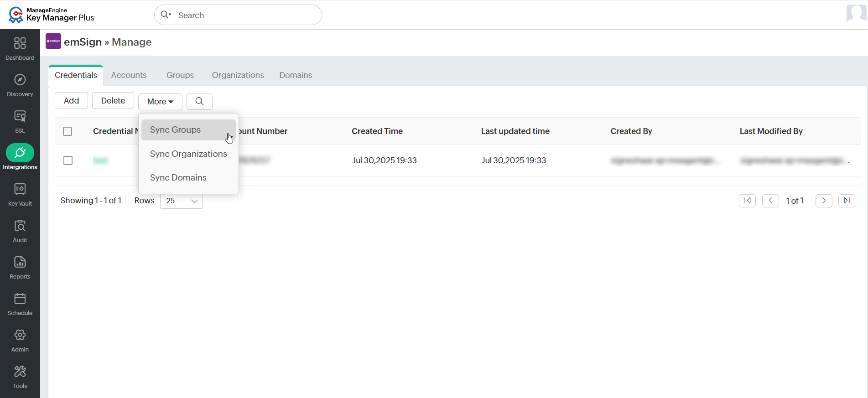The image size is (868, 398).
Task: Switch to the Domains tab
Action: point(296,75)
